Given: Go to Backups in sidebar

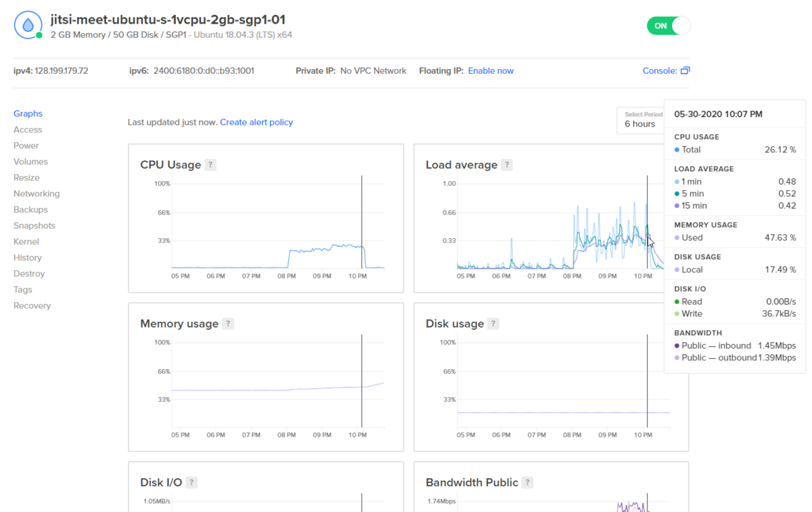Looking at the screenshot, I should (30, 210).
